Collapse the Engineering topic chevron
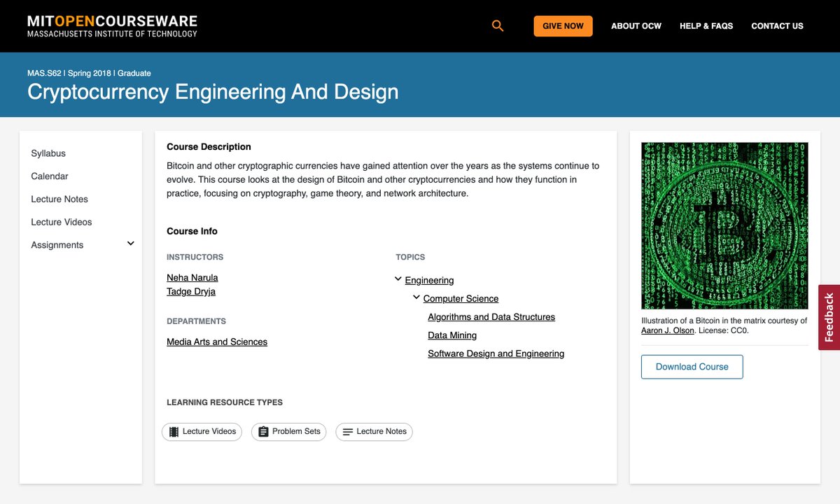 398,278
